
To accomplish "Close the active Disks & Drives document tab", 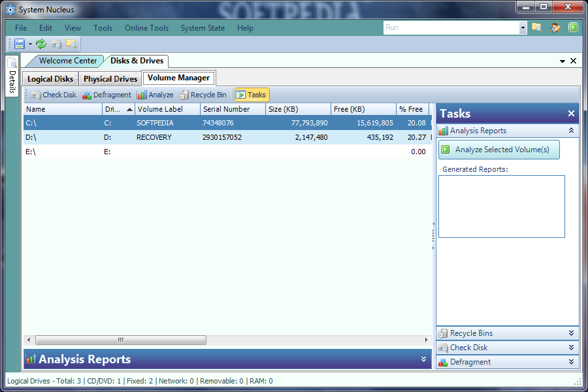I will coord(574,61).
